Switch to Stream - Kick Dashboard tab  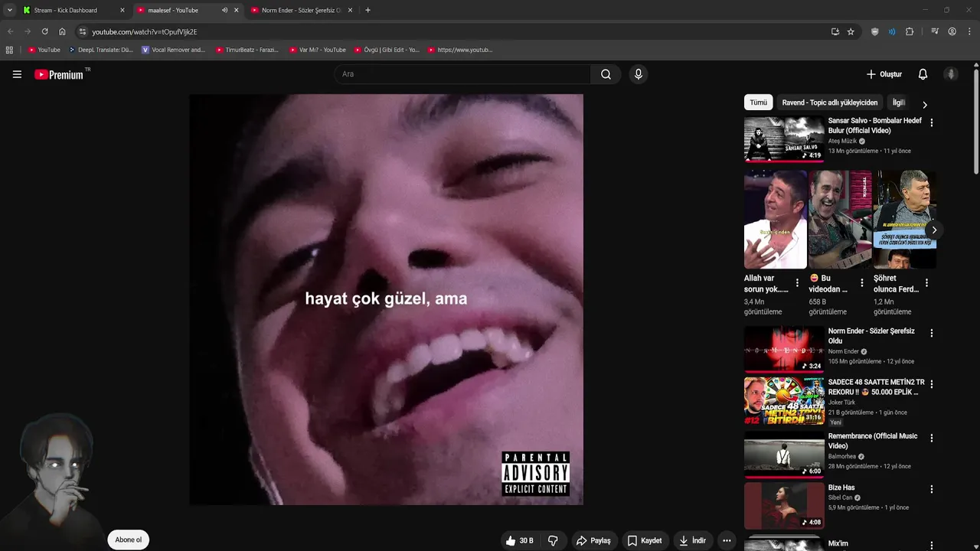pos(73,10)
